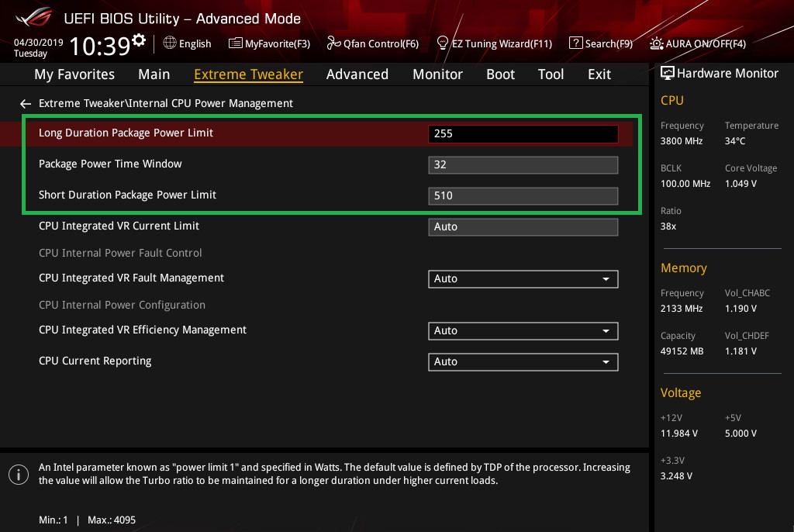The image size is (794, 532).
Task: Click the settings gear next to the clock
Action: pyautogui.click(x=139, y=40)
